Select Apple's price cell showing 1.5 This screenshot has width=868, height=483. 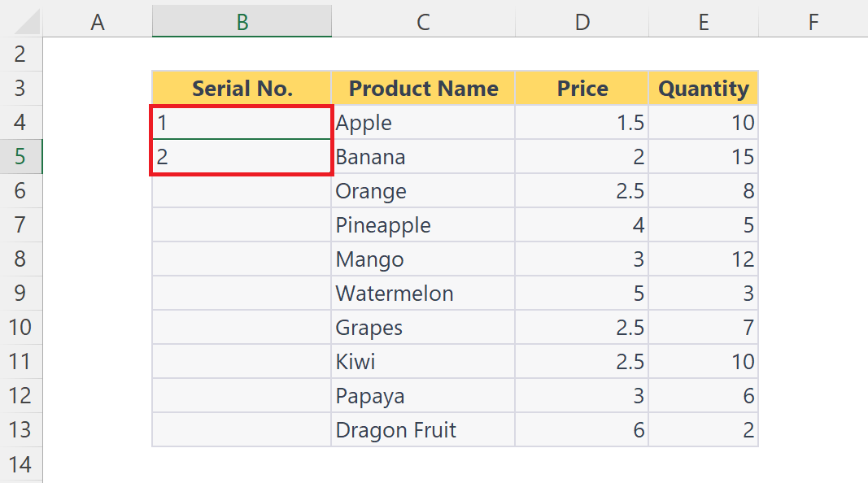(x=582, y=122)
